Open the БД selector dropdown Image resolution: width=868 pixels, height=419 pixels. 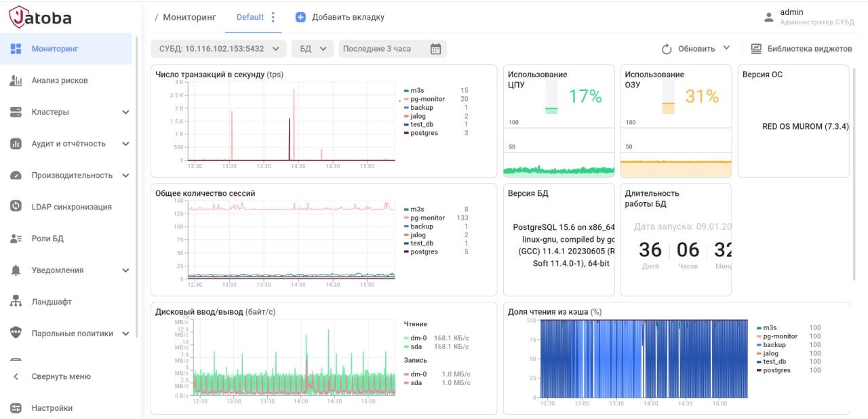pos(313,49)
